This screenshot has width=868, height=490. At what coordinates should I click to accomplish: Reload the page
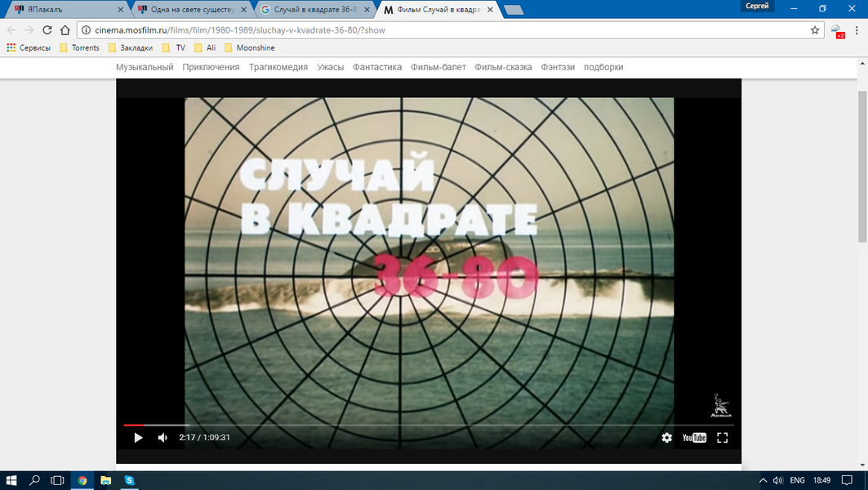coord(47,30)
